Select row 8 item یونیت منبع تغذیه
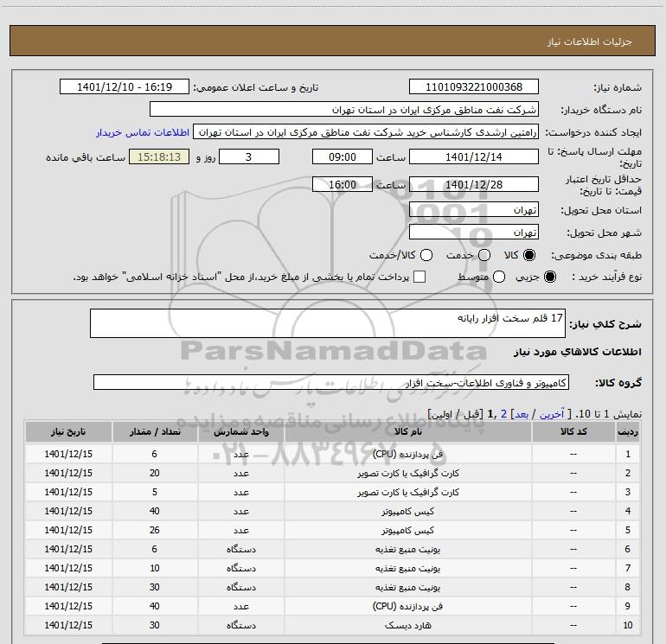The image size is (666, 644). click(x=407, y=587)
